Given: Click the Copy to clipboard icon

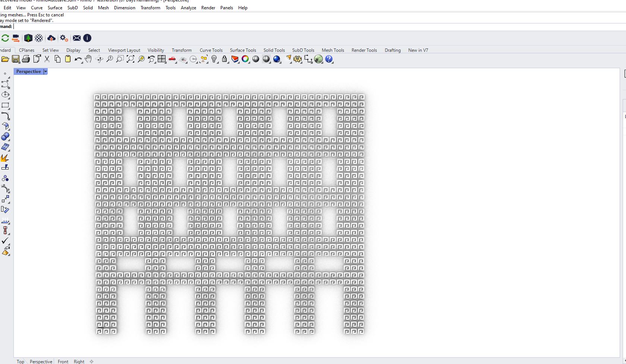Looking at the screenshot, I should [x=57, y=59].
